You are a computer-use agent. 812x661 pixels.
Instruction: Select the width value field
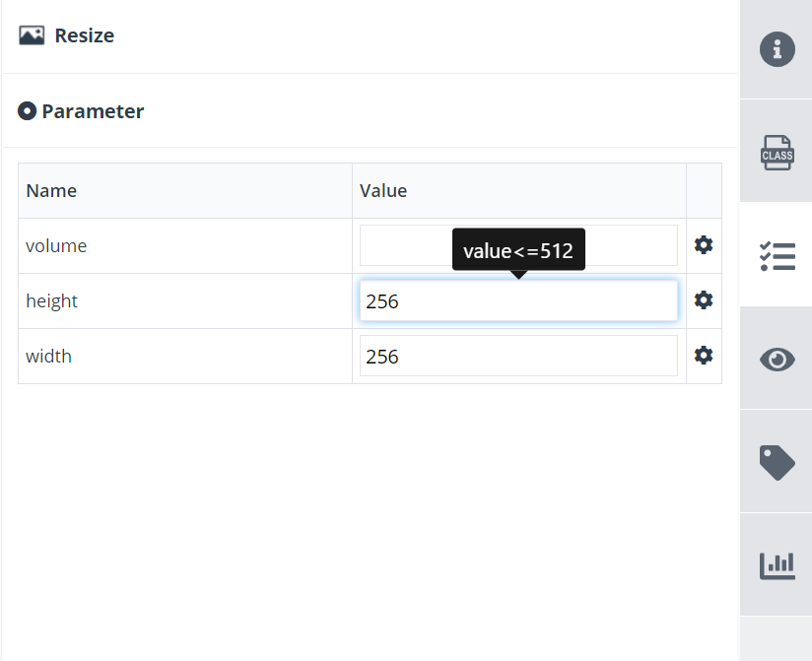pos(518,357)
